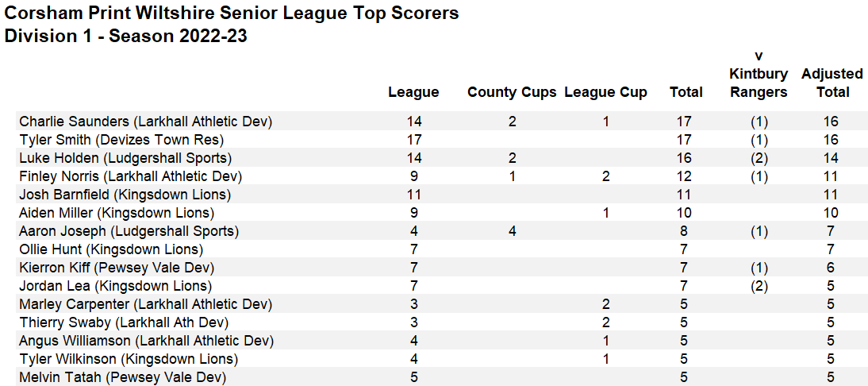Screen dimensions: 868x386
Task: Select Tyler Wilkinson (Kingsdown Lions)
Action: click(129, 359)
